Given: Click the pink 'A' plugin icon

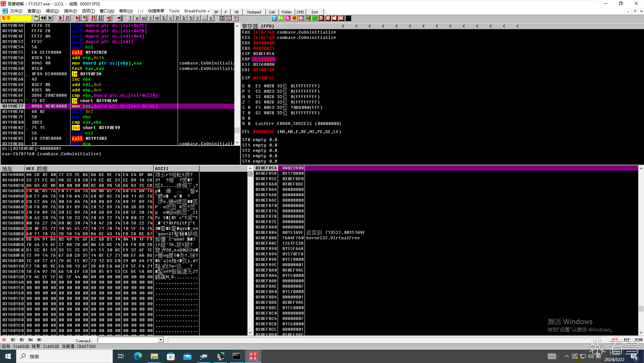Looking at the screenshot, I should click(x=288, y=18).
